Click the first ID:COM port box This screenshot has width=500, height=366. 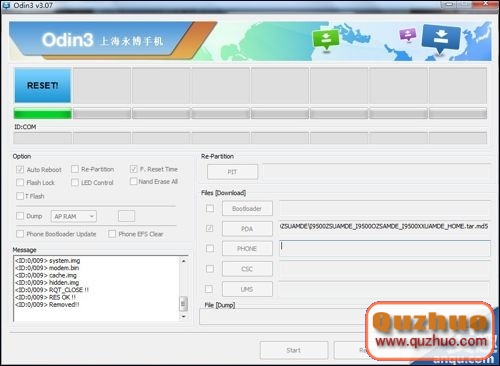click(43, 138)
